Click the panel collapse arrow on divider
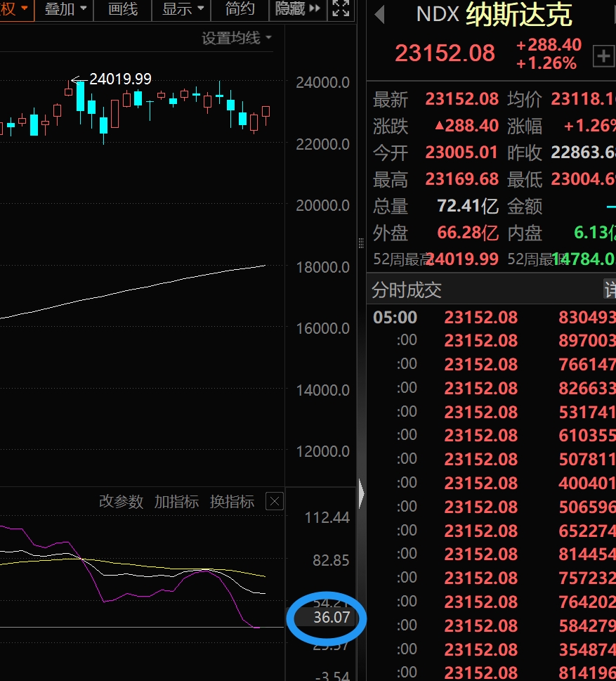616x681 pixels. [x=361, y=494]
